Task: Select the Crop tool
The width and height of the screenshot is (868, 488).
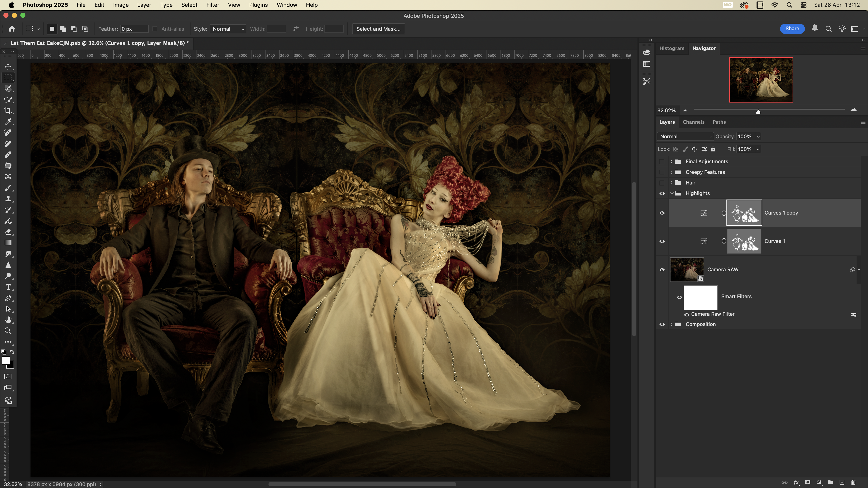Action: click(x=8, y=111)
